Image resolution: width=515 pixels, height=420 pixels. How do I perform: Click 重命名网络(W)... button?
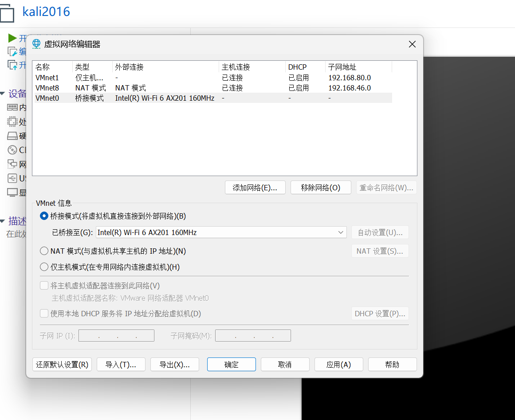tap(386, 188)
